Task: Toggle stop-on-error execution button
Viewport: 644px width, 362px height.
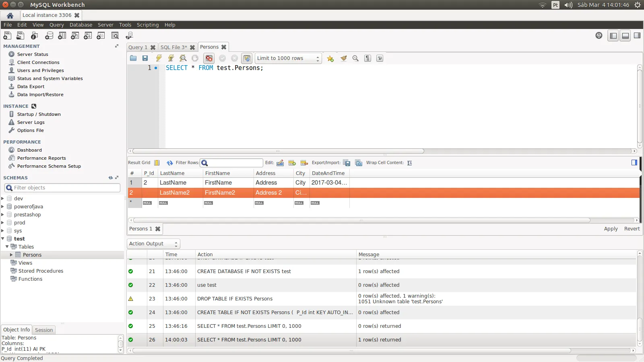Action: pyautogui.click(x=208, y=58)
